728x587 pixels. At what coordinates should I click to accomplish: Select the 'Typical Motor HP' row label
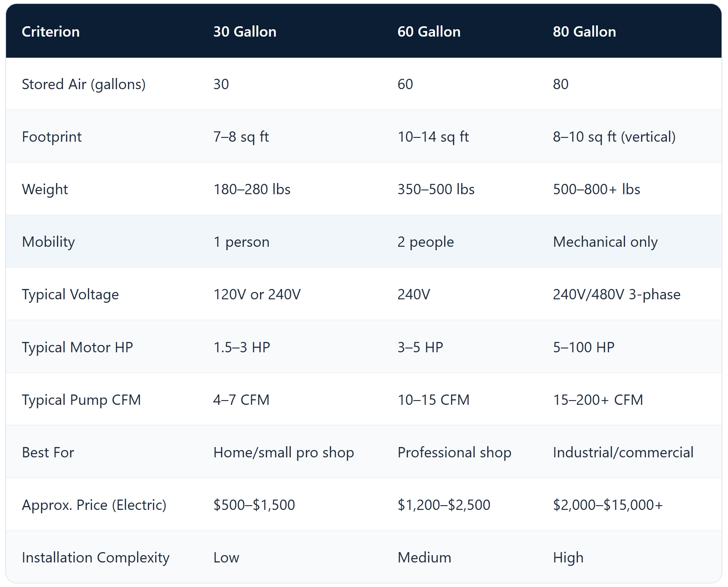pos(78,348)
